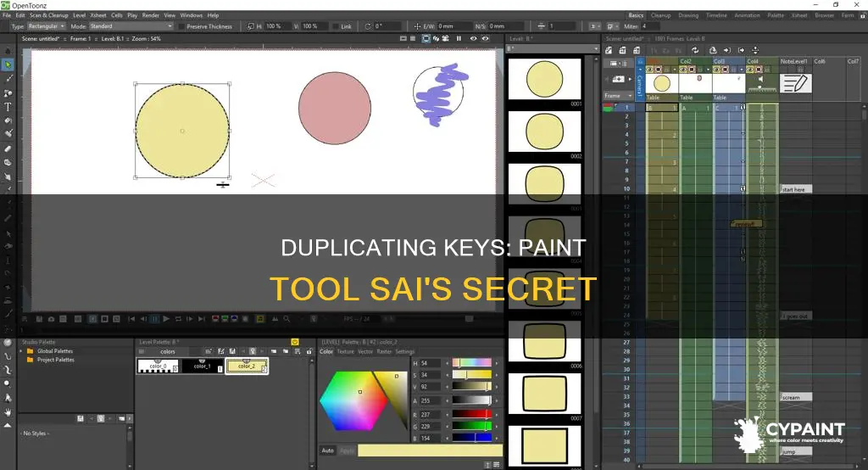Select the Selection arrow tool

click(8, 64)
